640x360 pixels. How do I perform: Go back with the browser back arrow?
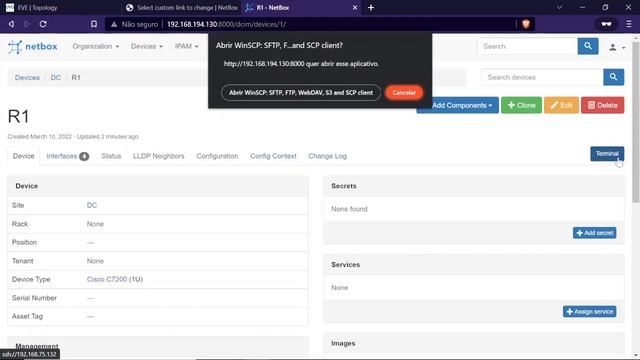(11, 24)
